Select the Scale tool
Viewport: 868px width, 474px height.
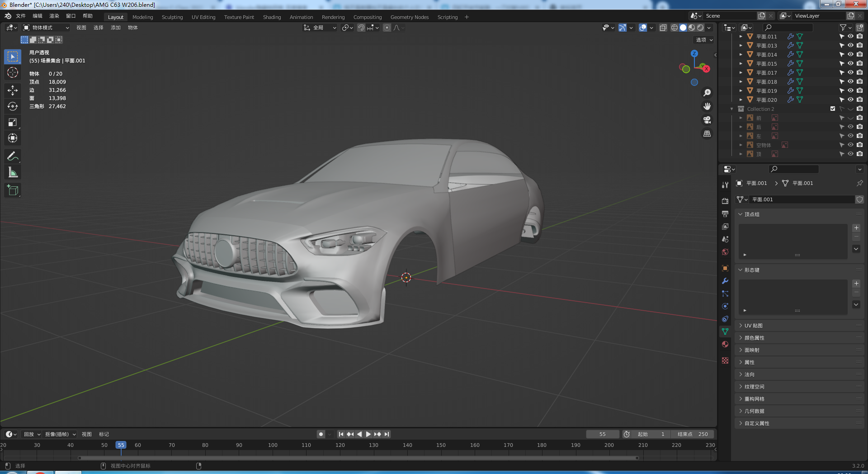(13, 122)
